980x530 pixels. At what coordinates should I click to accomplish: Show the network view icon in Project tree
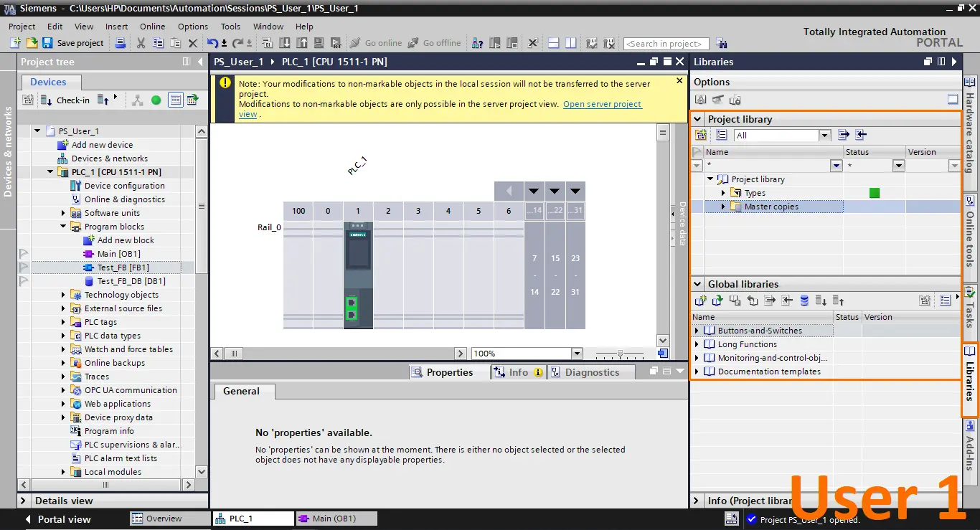[x=137, y=100]
